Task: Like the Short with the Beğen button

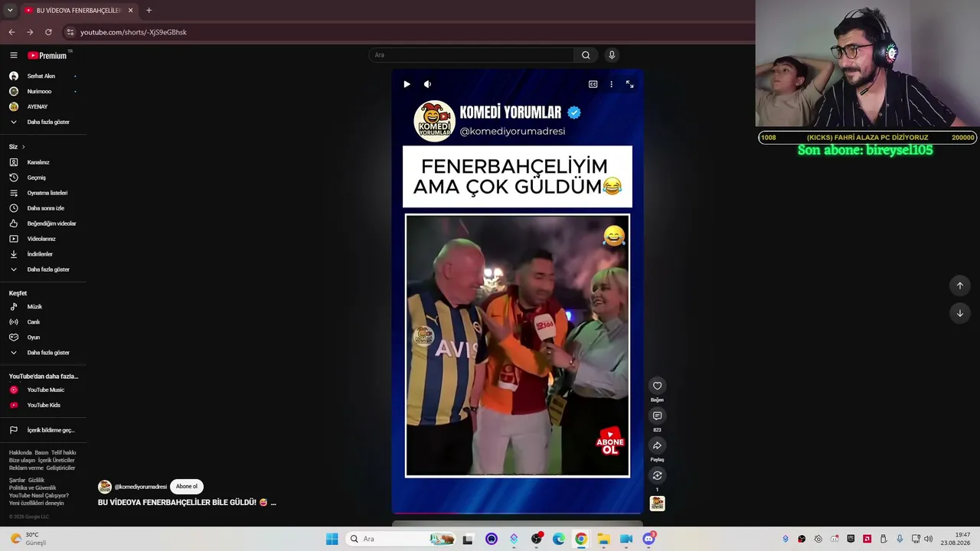Action: [x=657, y=386]
